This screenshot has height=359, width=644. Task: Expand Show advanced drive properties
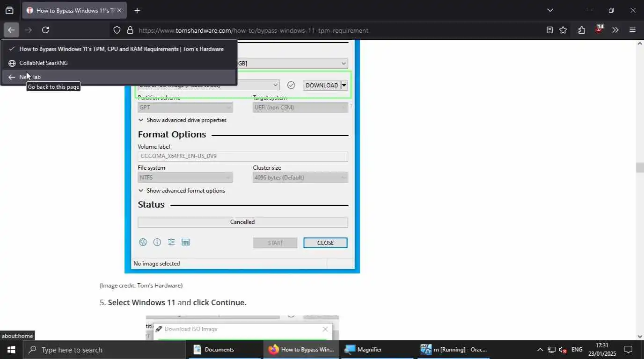click(x=182, y=120)
